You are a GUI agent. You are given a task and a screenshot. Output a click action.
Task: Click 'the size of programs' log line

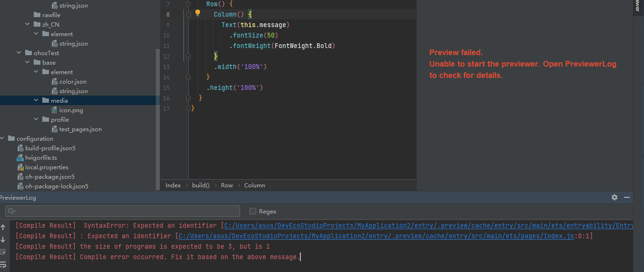pyautogui.click(x=143, y=246)
